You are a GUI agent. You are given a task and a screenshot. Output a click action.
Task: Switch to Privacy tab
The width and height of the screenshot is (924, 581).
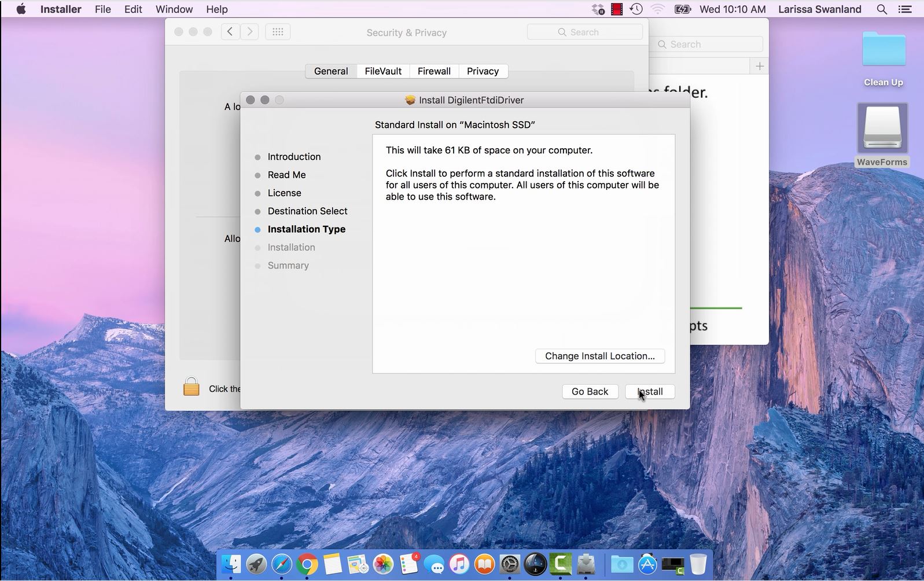pos(483,71)
